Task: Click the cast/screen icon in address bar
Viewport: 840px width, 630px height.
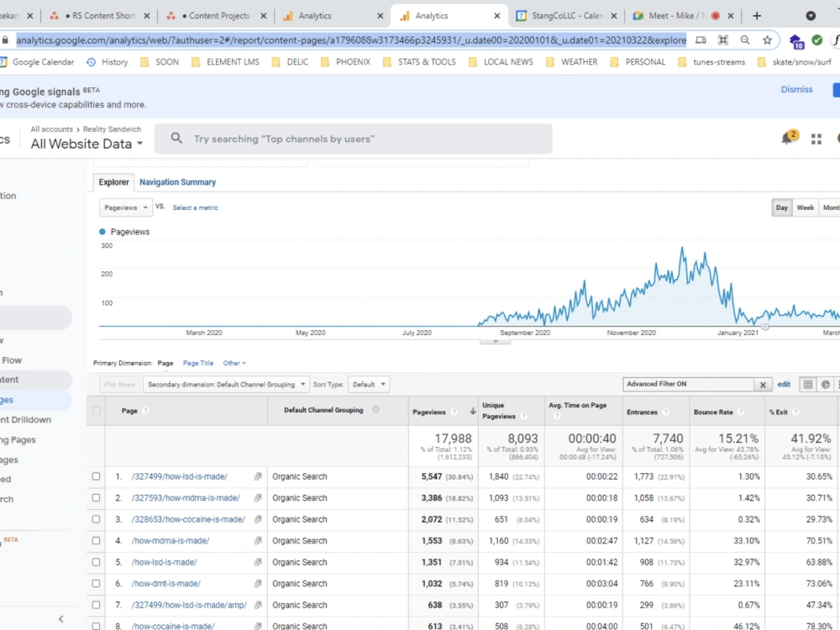Action: coord(701,40)
